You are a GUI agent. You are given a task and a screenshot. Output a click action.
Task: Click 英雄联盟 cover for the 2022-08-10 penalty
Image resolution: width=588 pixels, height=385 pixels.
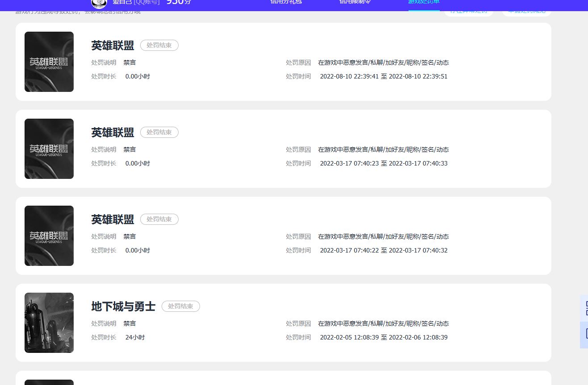tap(49, 62)
